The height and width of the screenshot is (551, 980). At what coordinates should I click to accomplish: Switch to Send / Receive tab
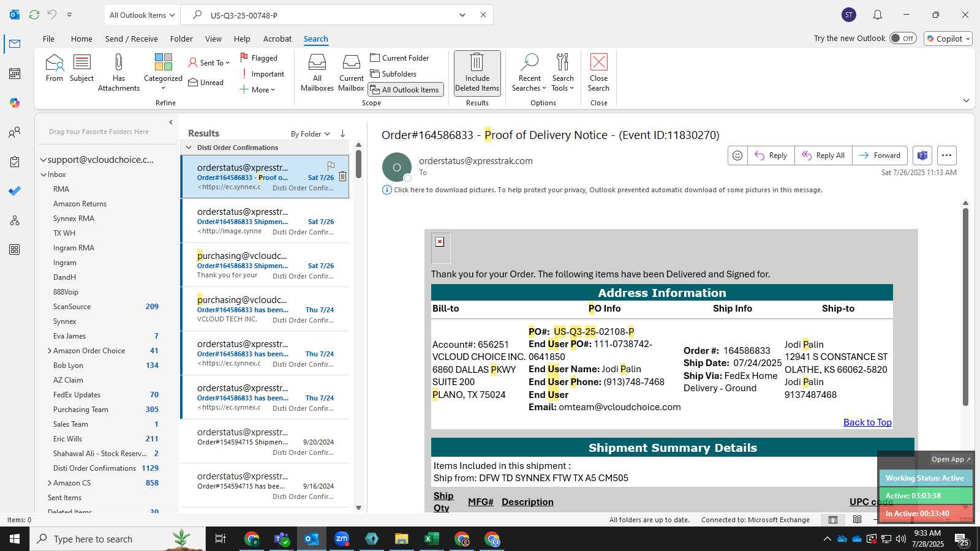[131, 39]
